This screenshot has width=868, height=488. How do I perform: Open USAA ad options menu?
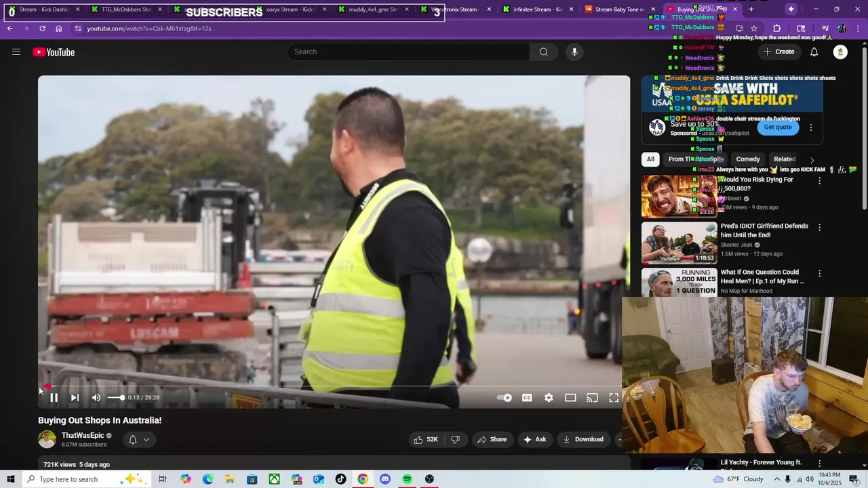click(x=810, y=127)
